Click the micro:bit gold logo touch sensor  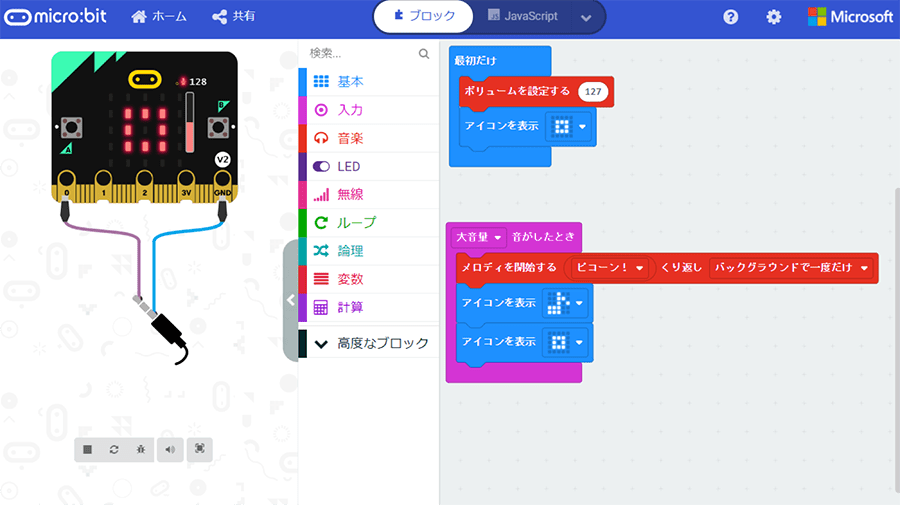tap(145, 79)
